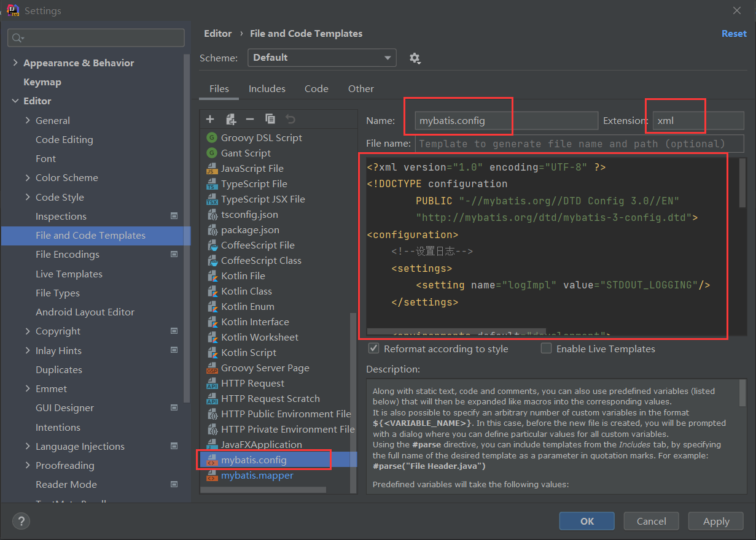Screen dimensions: 756x540
Task: Switch to the Other tab
Action: [360, 89]
